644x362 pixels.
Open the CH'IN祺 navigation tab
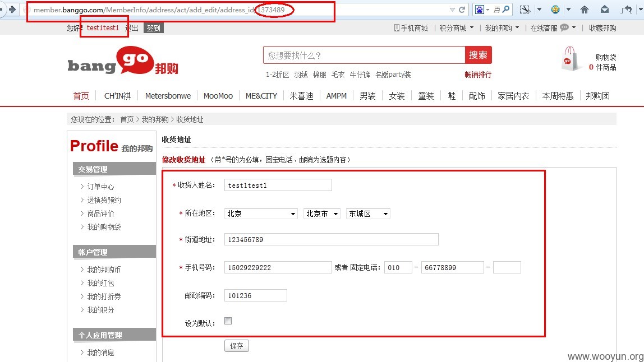point(117,96)
